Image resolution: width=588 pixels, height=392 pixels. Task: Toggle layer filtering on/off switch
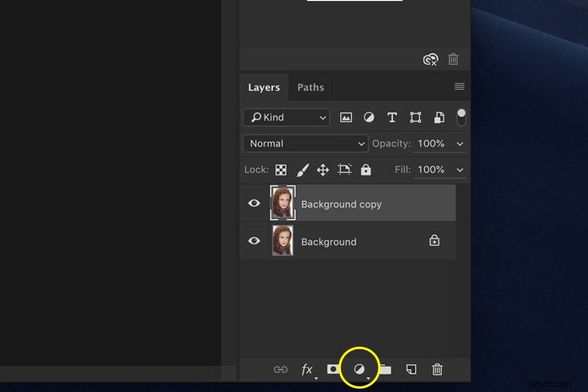click(x=461, y=117)
